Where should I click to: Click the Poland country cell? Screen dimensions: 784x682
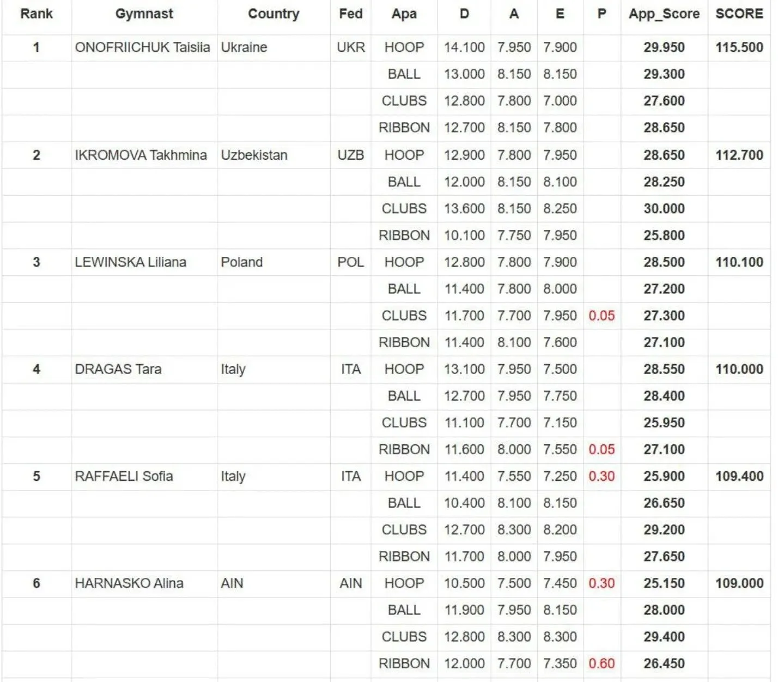(x=241, y=262)
